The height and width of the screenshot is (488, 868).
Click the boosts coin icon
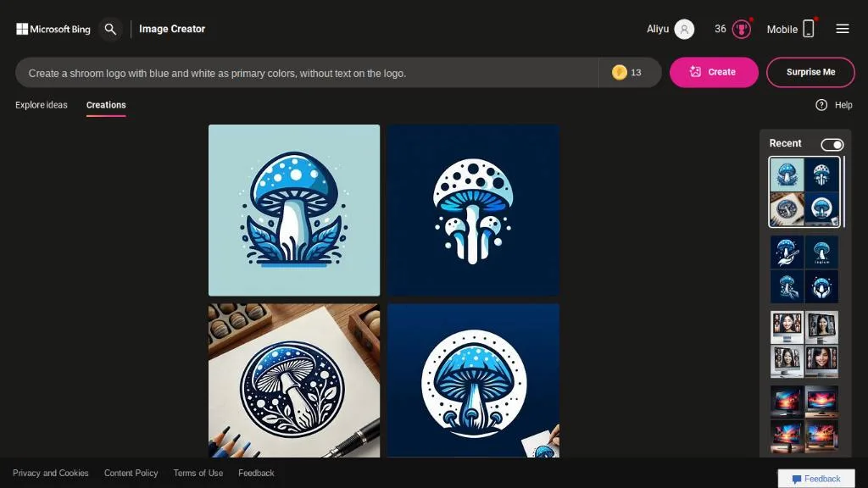pos(619,73)
